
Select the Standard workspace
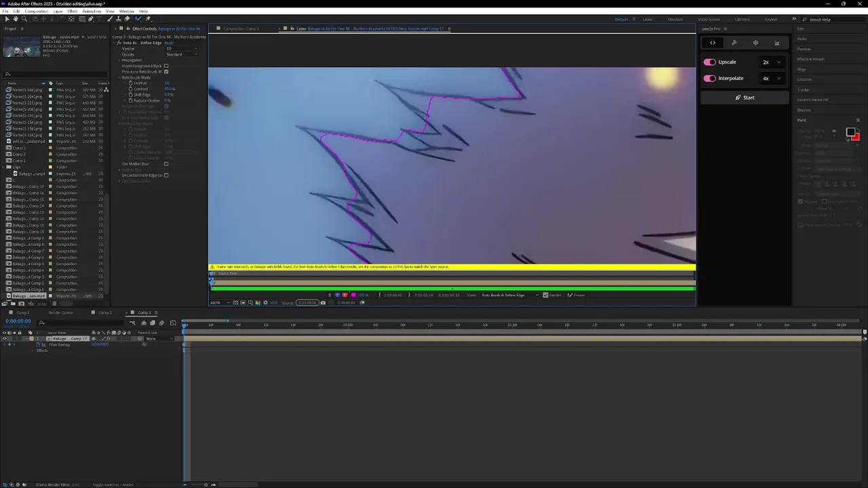pos(675,19)
